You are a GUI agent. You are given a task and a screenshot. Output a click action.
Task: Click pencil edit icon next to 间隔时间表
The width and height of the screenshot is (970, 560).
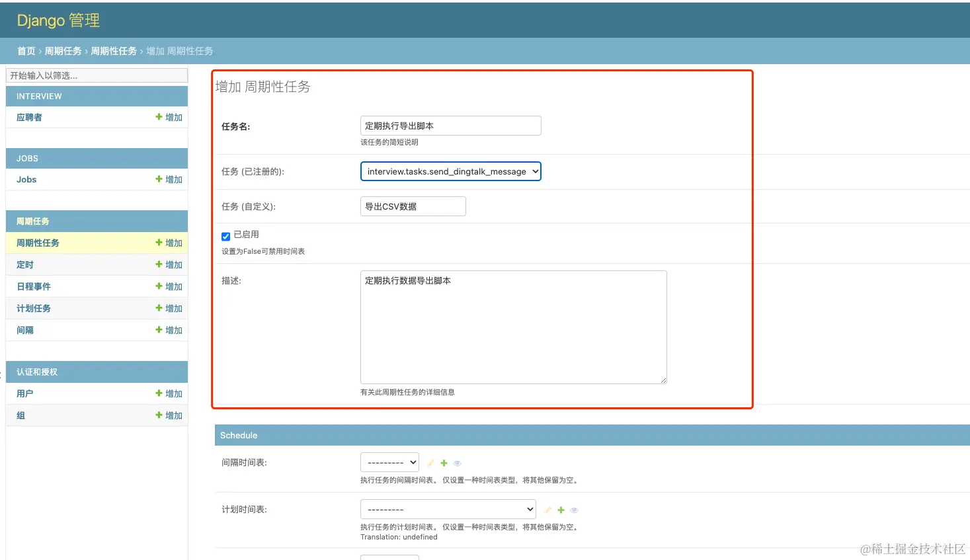coord(430,463)
